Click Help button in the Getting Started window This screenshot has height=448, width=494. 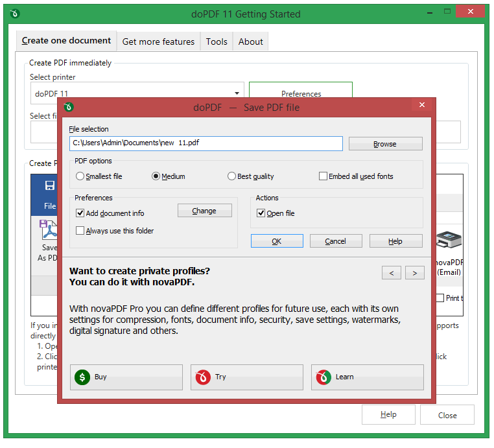click(388, 415)
